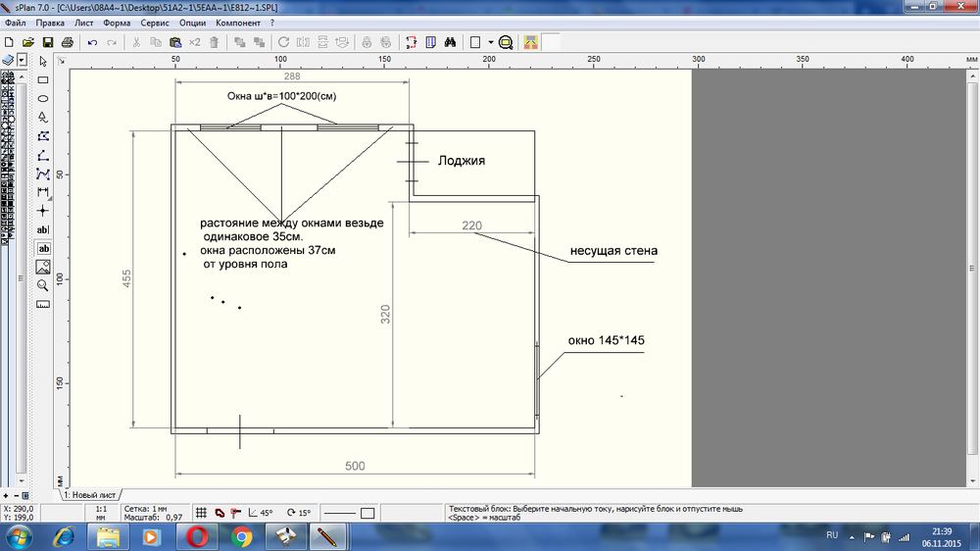980x551 pixels.
Task: Activate the dimension measurement tool
Action: point(43,192)
